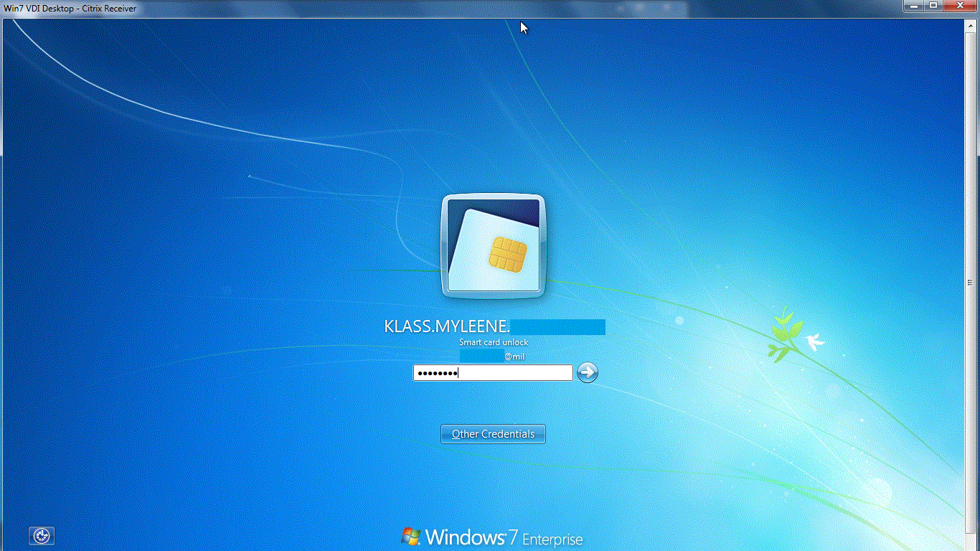Click the Smart card unlock text

pos(494,342)
